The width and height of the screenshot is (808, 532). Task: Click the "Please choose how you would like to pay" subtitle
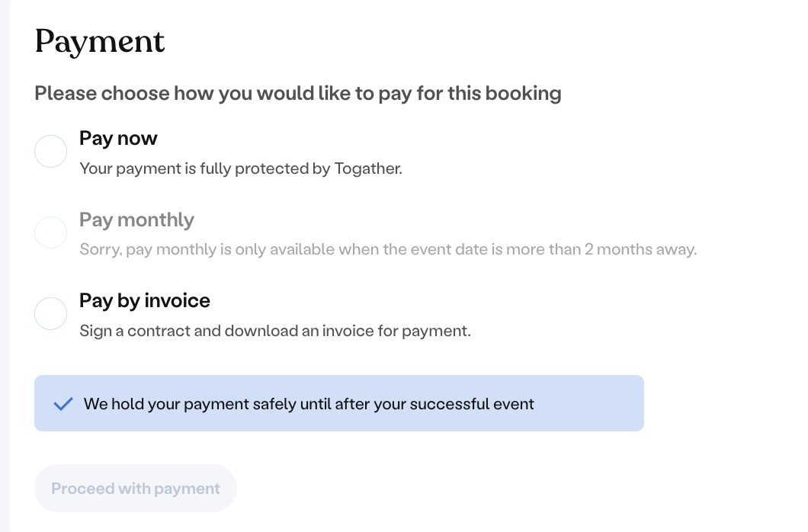point(298,94)
